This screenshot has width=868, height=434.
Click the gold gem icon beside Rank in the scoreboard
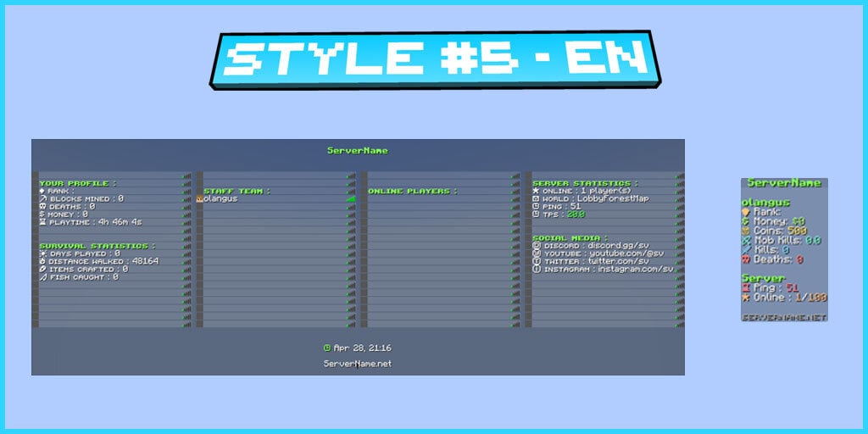pos(746,212)
